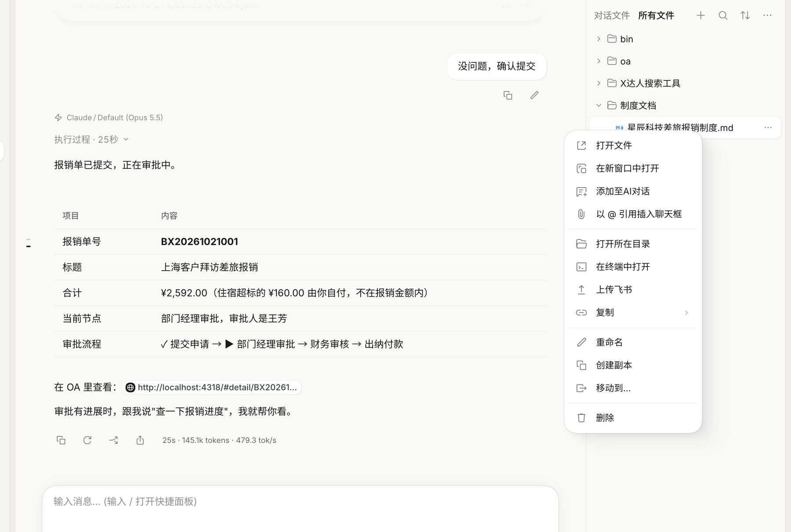This screenshot has height=532, width=791.
Task: Click 创建副本 menu entry
Action: click(633, 365)
